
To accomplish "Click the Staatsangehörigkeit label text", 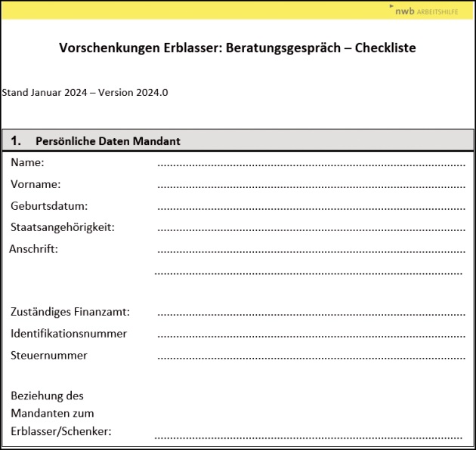I will pos(62,227).
